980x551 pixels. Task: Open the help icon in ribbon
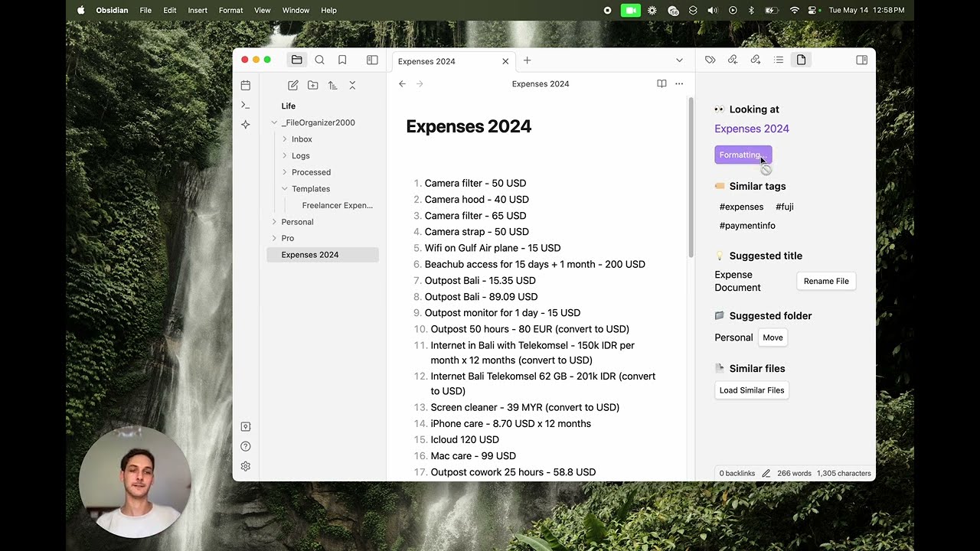246,446
